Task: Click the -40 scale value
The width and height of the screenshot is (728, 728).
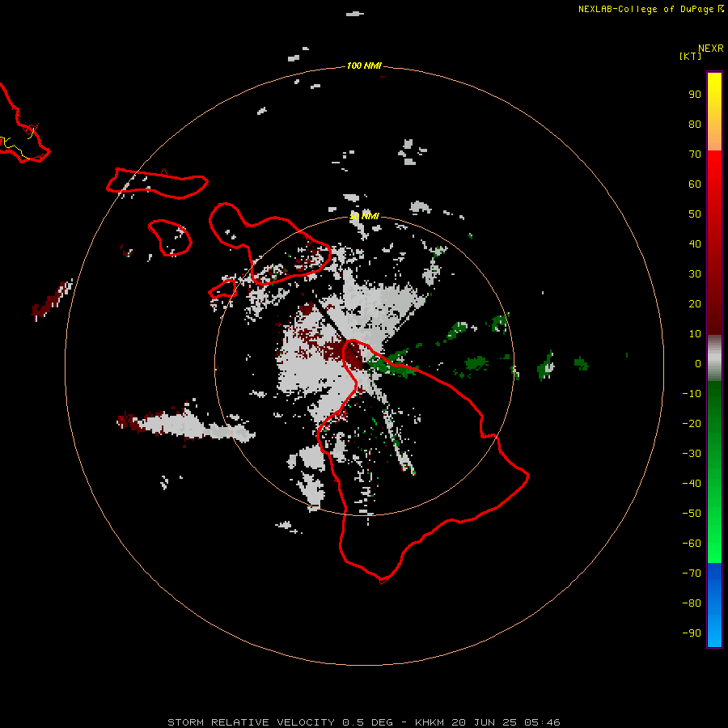Action: pyautogui.click(x=692, y=484)
